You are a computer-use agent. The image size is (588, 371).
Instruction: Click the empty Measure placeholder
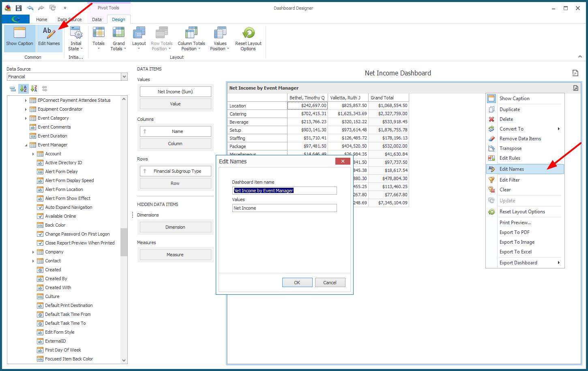(175, 255)
